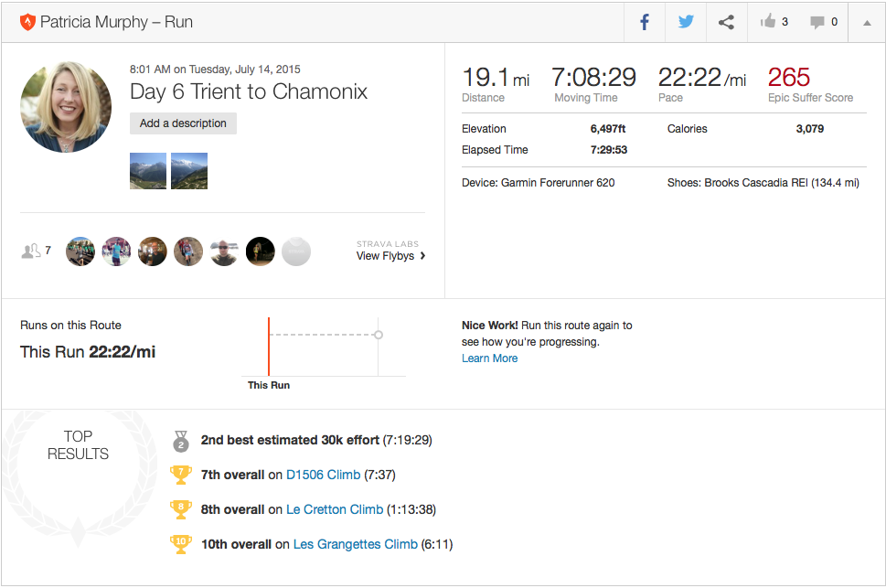Give kudos with the thumbs-up icon

pos(767,23)
